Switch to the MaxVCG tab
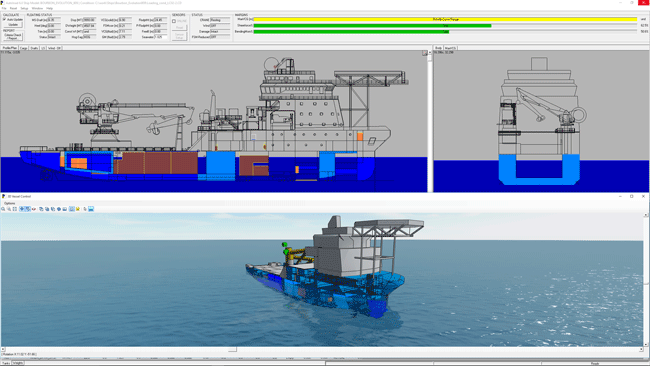The height and width of the screenshot is (366, 650). tap(450, 48)
